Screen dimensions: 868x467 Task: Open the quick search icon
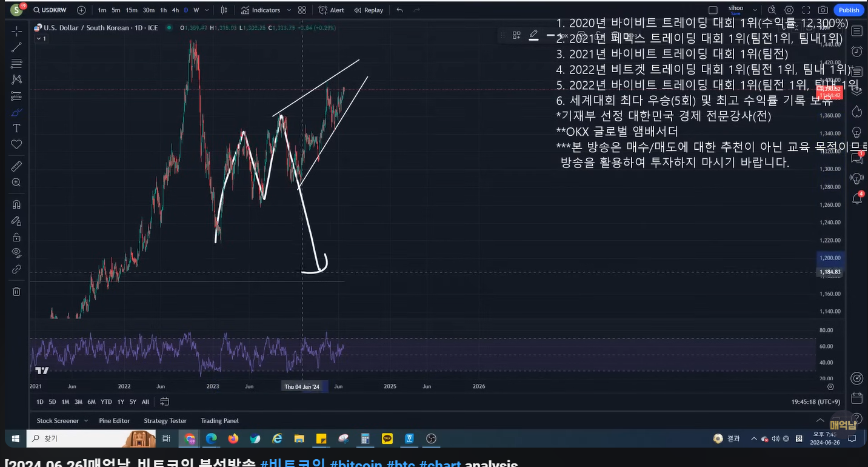[772, 10]
